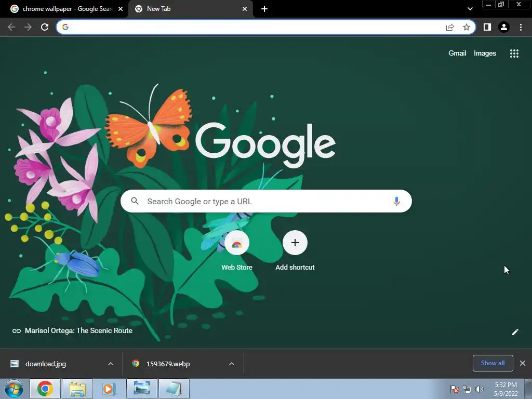Open the notepad taskbar item

click(174, 389)
